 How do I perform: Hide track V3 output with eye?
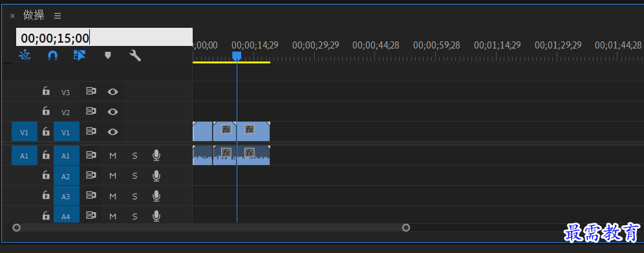coord(113,92)
